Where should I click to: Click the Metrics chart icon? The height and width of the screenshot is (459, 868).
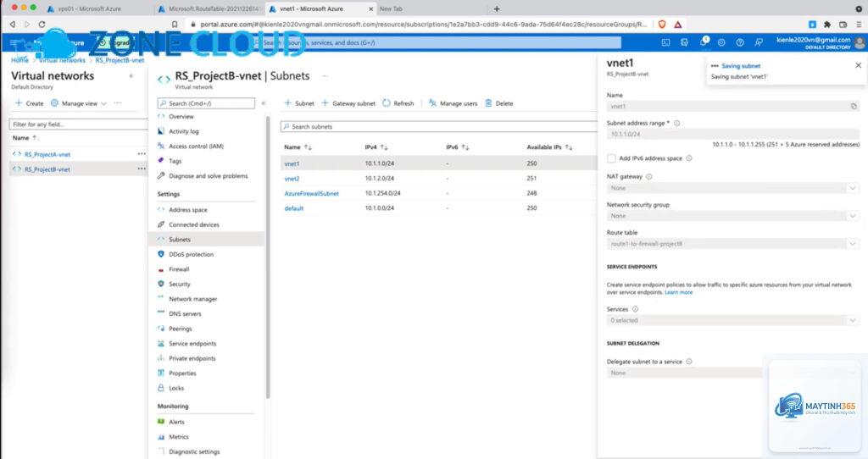pos(161,437)
